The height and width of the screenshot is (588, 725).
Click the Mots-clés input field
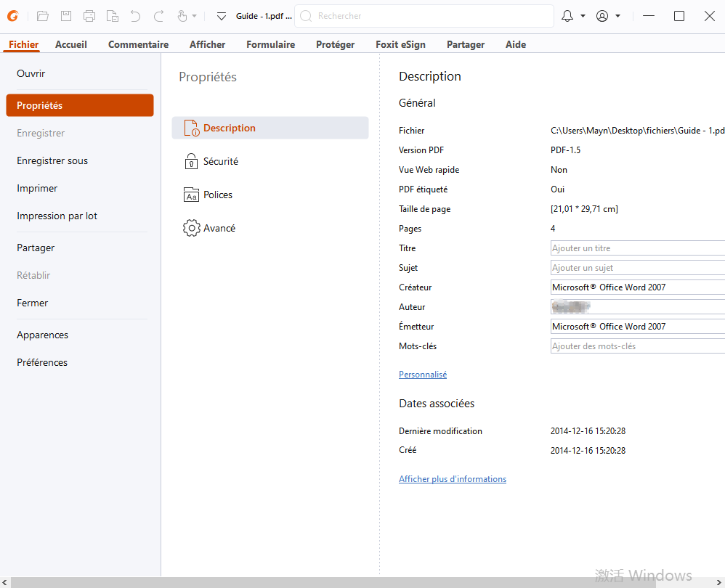(638, 346)
